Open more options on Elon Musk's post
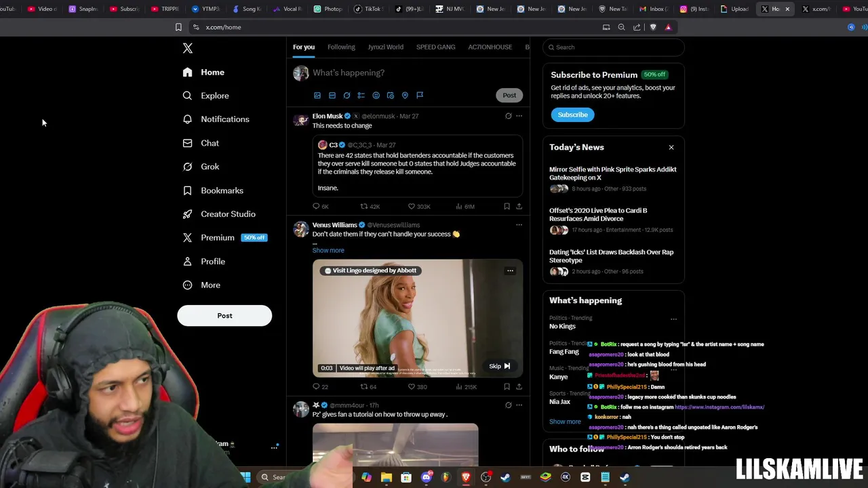This screenshot has width=868, height=488. pos(519,116)
